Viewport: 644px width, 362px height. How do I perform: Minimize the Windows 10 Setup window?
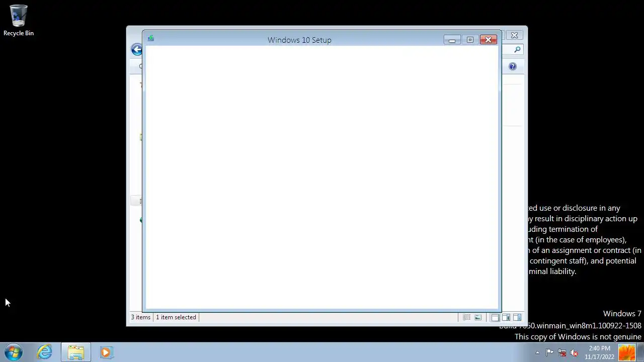tap(452, 40)
